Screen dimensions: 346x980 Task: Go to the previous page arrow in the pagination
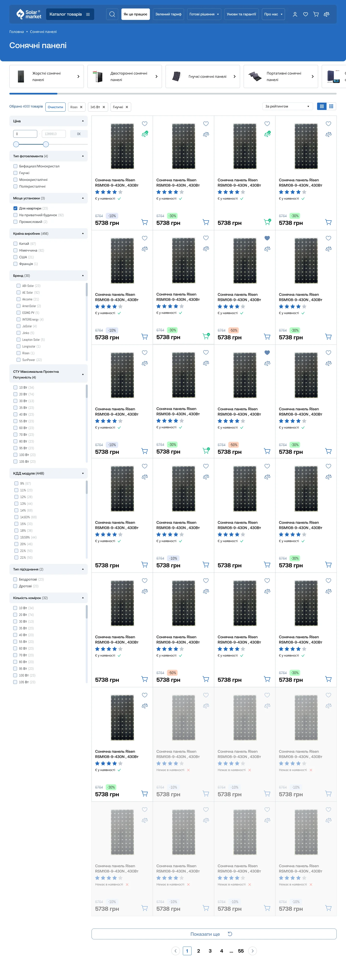[176, 951]
